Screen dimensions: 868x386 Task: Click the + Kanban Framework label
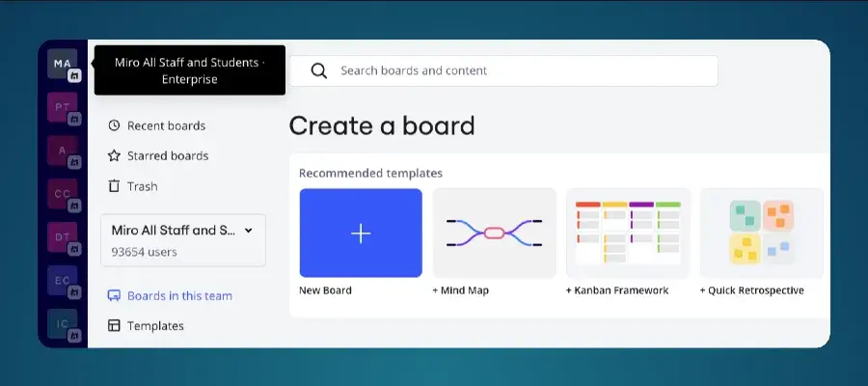[617, 290]
